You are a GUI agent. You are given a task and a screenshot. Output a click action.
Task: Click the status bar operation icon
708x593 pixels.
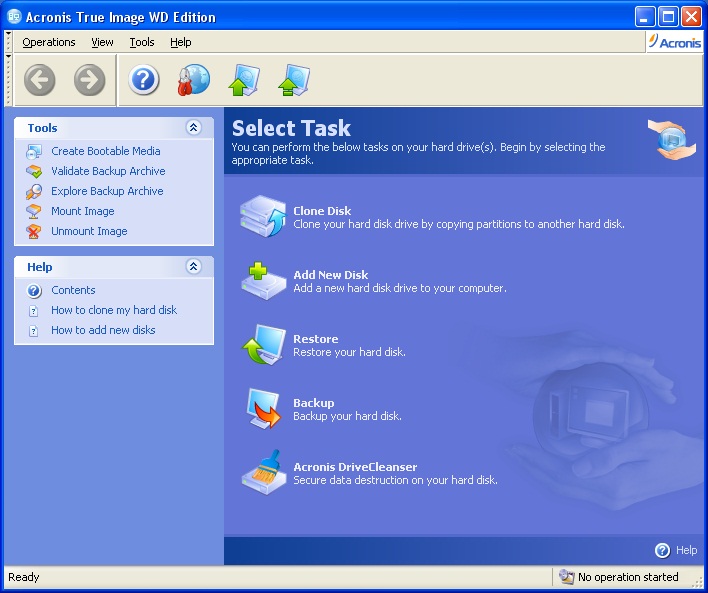(566, 577)
